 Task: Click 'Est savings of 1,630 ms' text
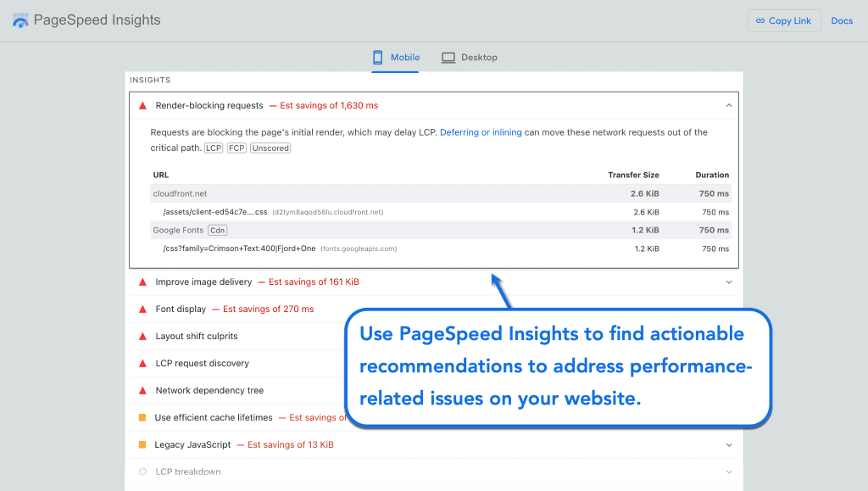329,106
